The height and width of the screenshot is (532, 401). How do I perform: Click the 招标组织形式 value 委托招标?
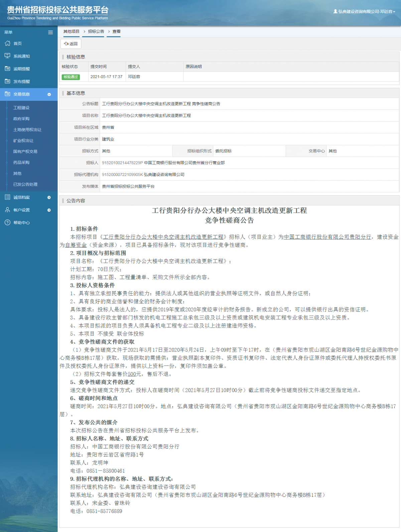pyautogui.click(x=223, y=151)
